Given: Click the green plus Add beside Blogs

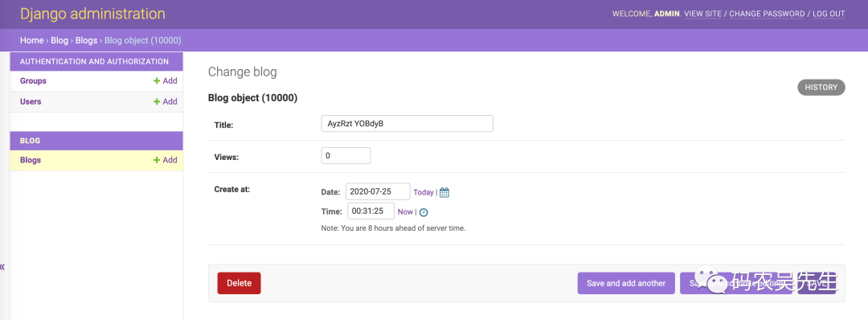Looking at the screenshot, I should (x=166, y=160).
